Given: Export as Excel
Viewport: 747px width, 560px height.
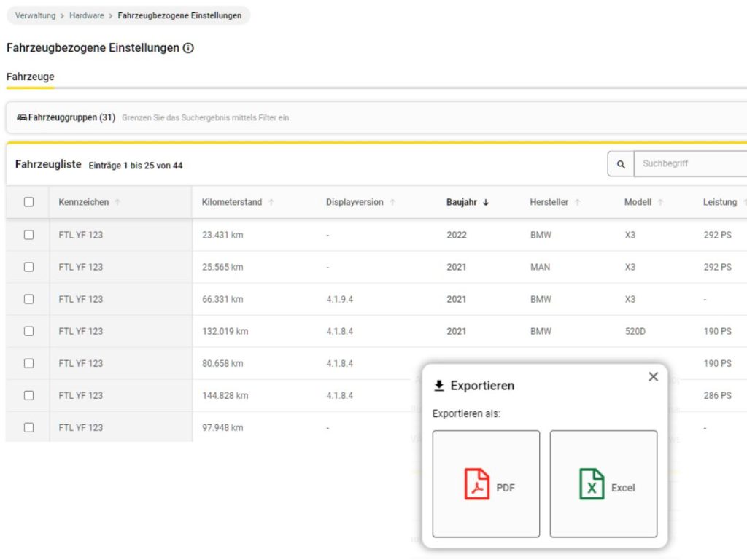Looking at the screenshot, I should (x=603, y=484).
